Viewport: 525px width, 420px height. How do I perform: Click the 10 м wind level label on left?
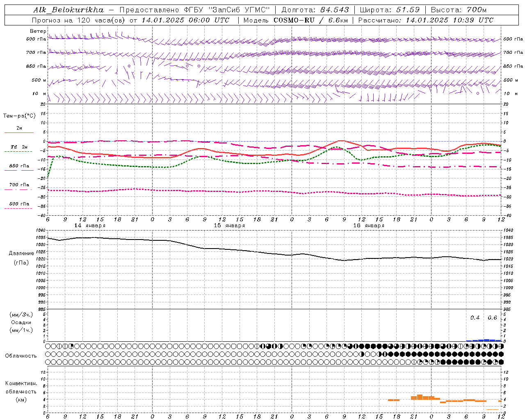coord(39,94)
